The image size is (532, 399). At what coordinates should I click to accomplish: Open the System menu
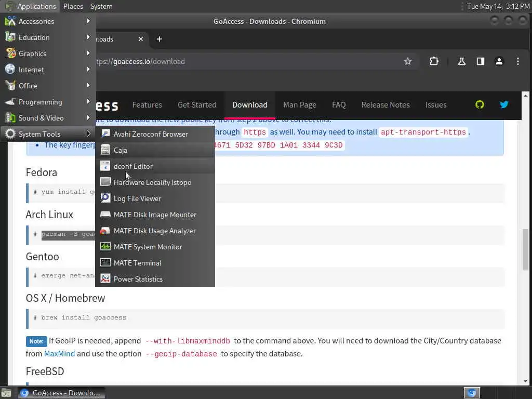(101, 6)
